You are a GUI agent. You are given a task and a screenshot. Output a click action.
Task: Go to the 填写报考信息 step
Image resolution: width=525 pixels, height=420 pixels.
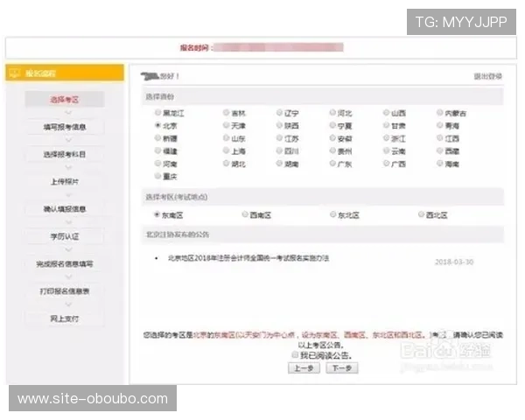pyautogui.click(x=65, y=127)
